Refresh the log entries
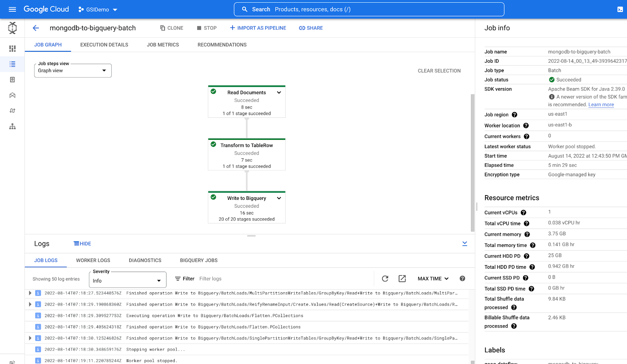 click(x=385, y=279)
